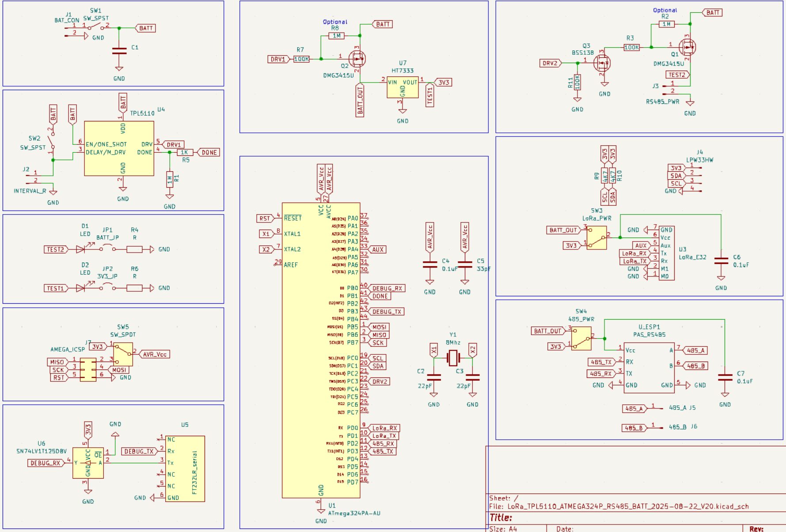Click the Q2 DMG3415U MOSFET symbol
Image resolution: width=786 pixels, height=532 pixels.
point(357,58)
